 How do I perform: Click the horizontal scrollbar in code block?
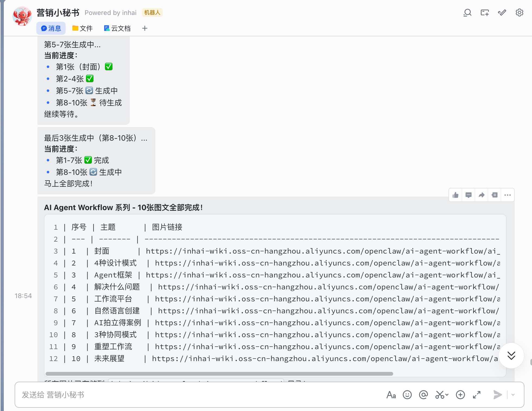(x=219, y=374)
